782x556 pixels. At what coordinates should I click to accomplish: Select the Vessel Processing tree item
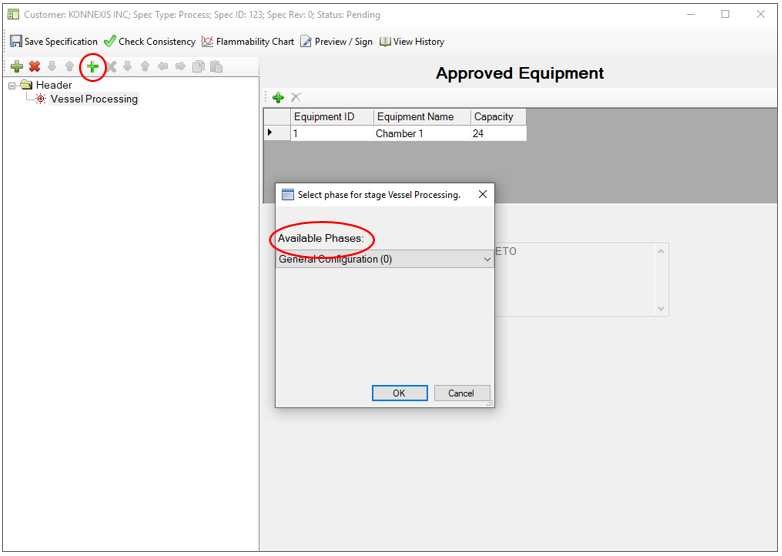tap(94, 99)
